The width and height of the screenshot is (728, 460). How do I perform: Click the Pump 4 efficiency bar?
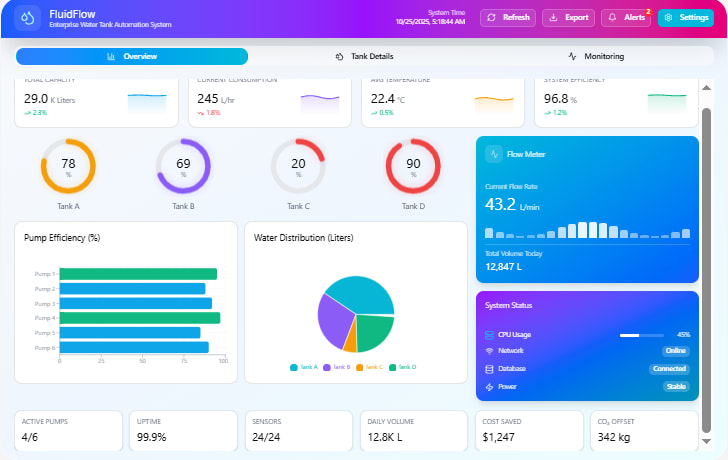140,318
